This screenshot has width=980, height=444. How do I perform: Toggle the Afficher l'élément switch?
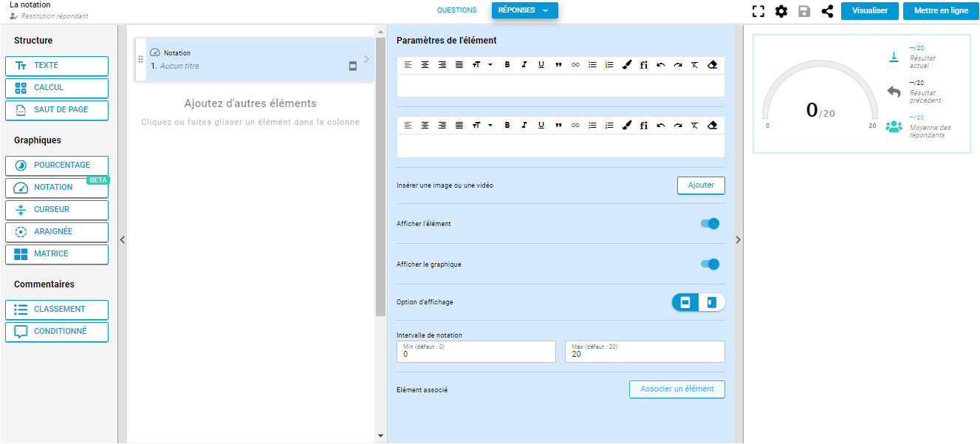tap(710, 224)
